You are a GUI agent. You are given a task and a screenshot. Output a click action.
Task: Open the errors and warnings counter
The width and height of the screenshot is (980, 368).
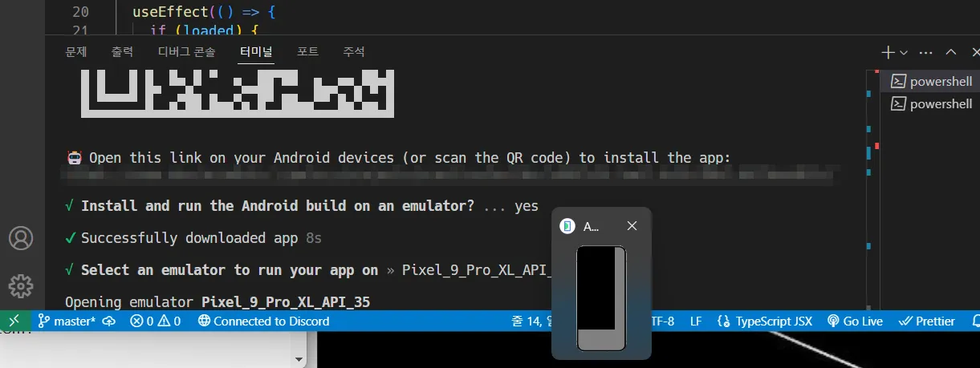point(156,321)
